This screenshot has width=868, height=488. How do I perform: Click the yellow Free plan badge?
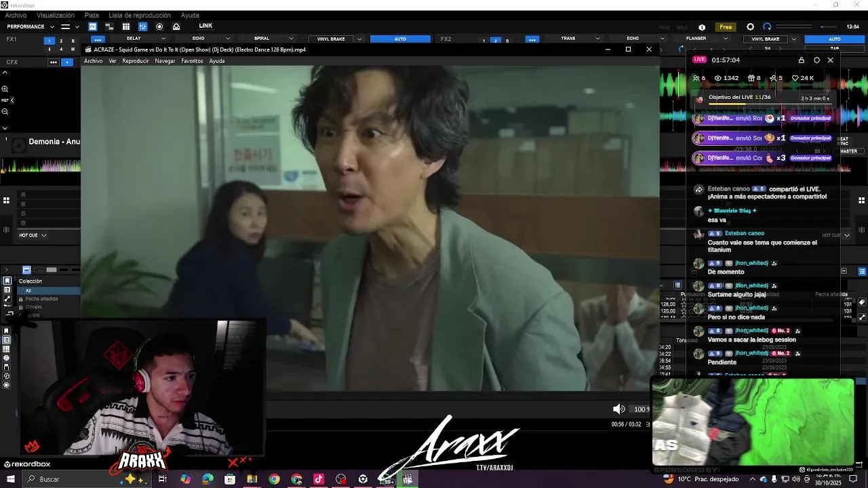coord(726,27)
